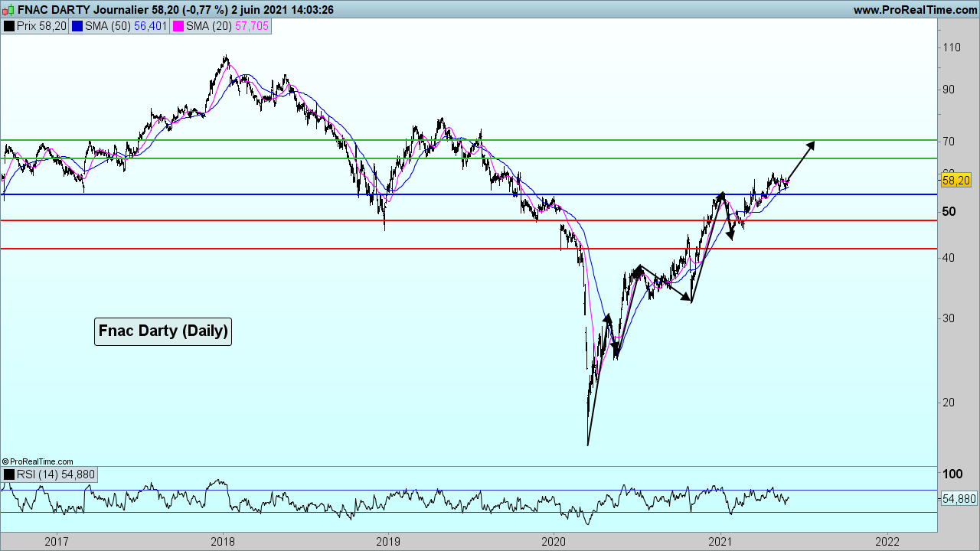Image resolution: width=980 pixels, height=551 pixels.
Task: Select the Prix 58,20 legend label
Action: (x=42, y=26)
